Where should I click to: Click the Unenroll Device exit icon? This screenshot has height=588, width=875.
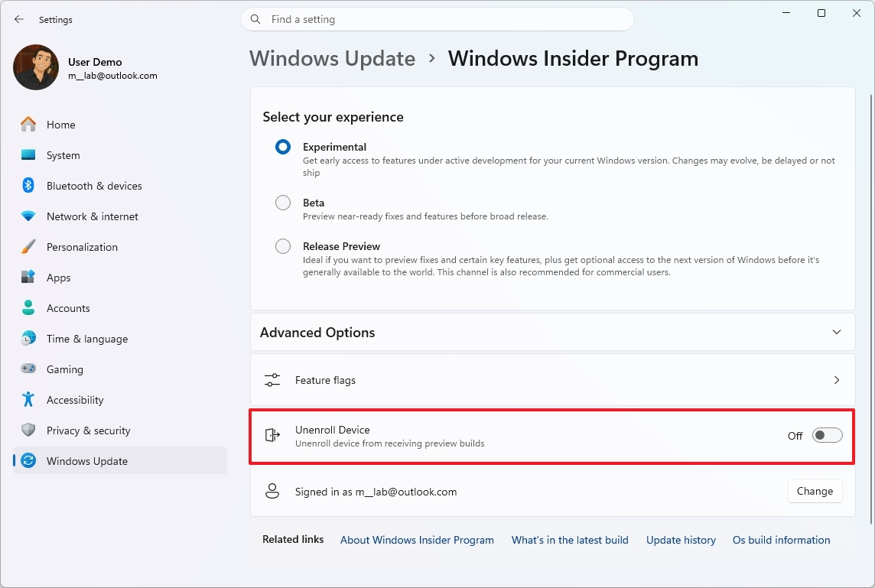272,435
